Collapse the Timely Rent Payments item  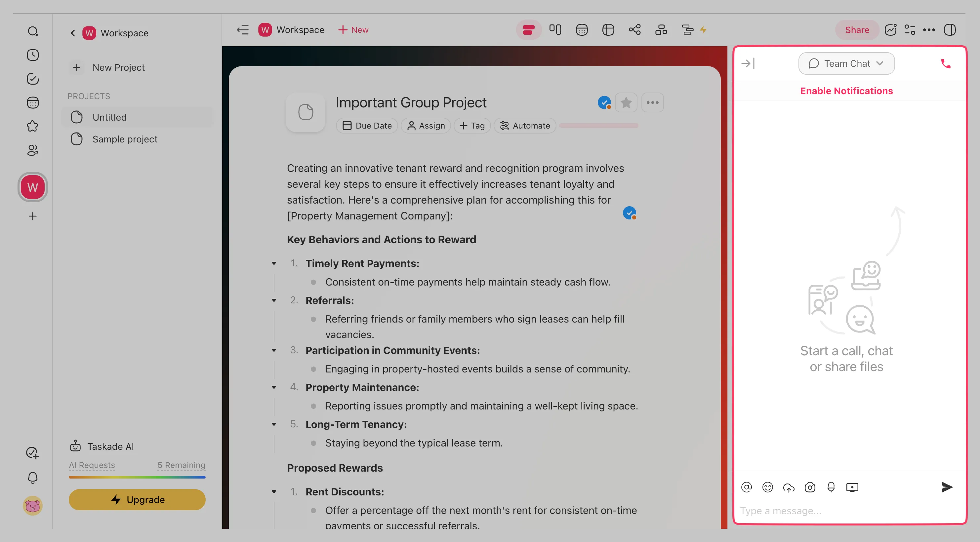tap(274, 263)
